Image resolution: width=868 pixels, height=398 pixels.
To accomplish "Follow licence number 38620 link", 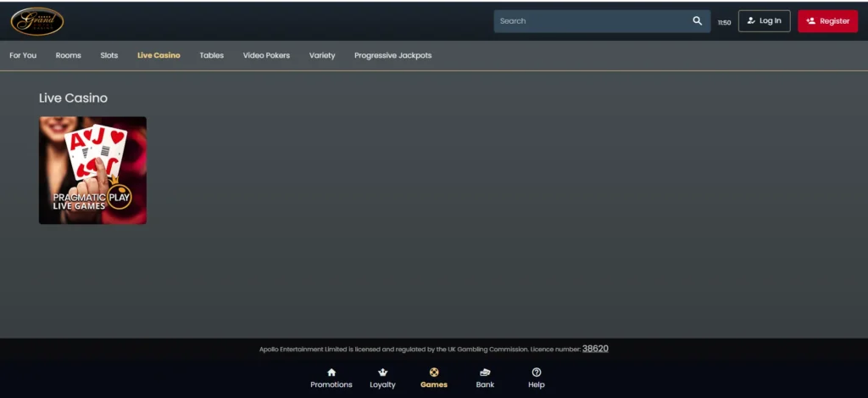I will pos(595,349).
